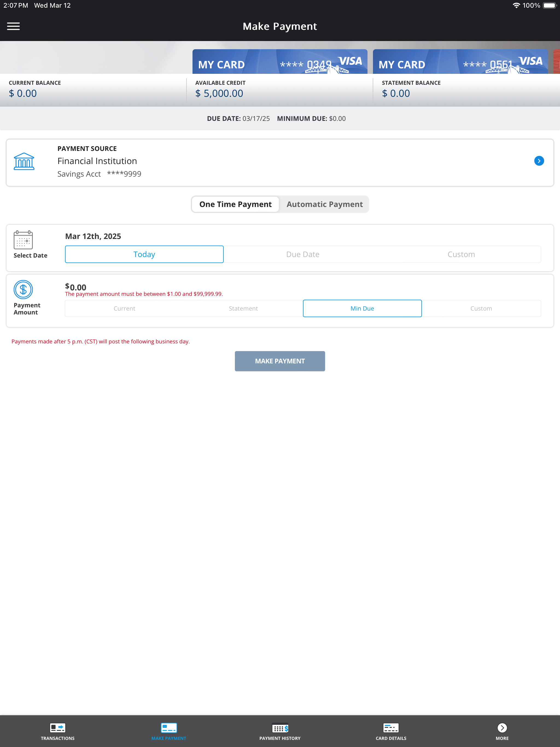Select Statement balance payment amount
560x747 pixels.
(243, 308)
